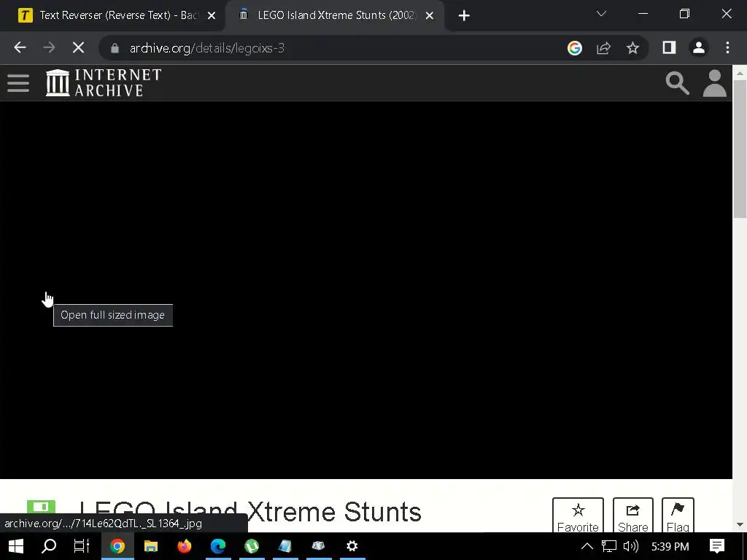Close the LEGO Island Xtreme Stunts tab
This screenshot has height=560, width=747.
[x=429, y=16]
